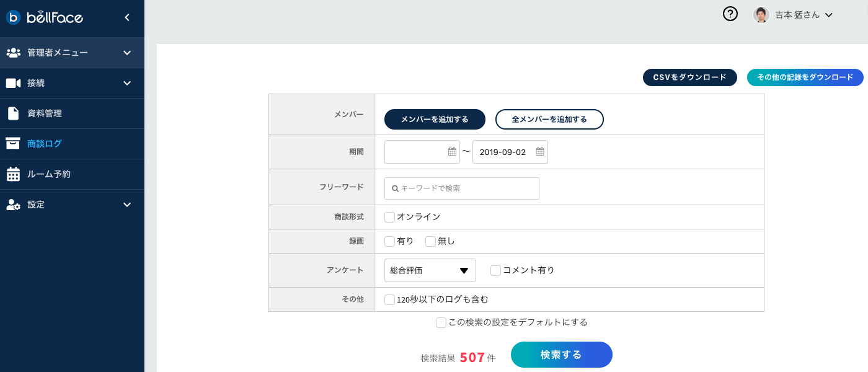This screenshot has width=868, height=372.
Task: Expand the 接続 sidebar menu
Action: click(127, 83)
